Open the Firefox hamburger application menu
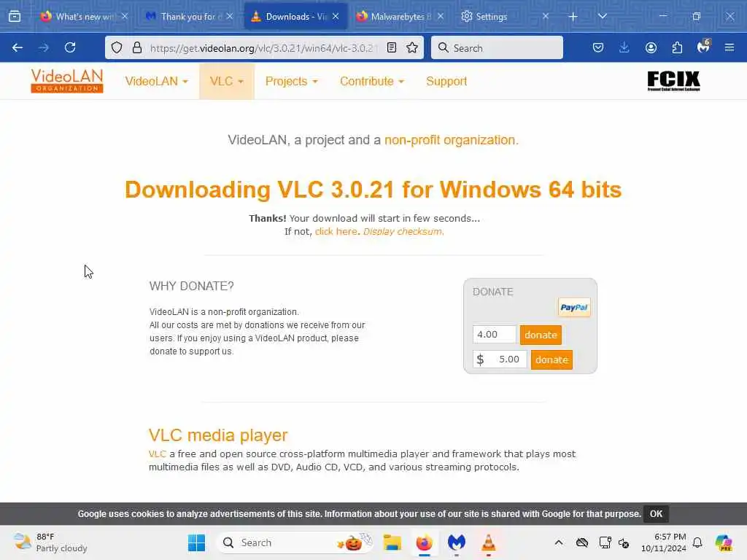This screenshot has width=747, height=560. point(729,47)
